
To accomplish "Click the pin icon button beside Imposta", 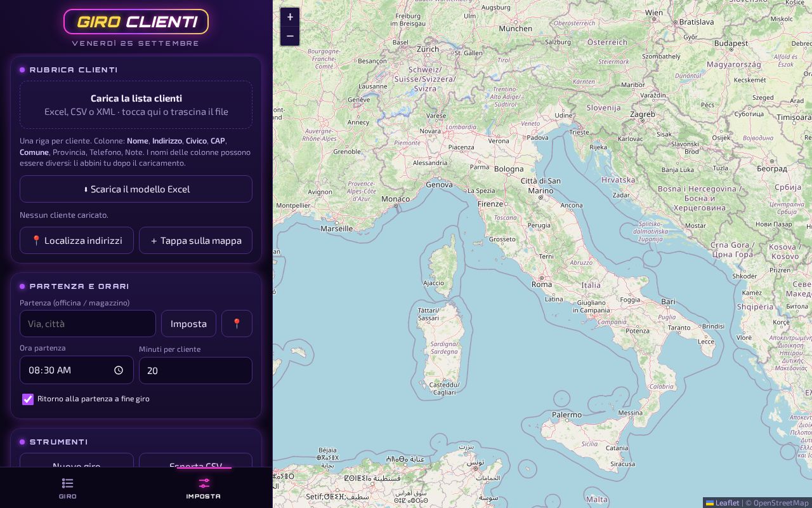I will [237, 324].
